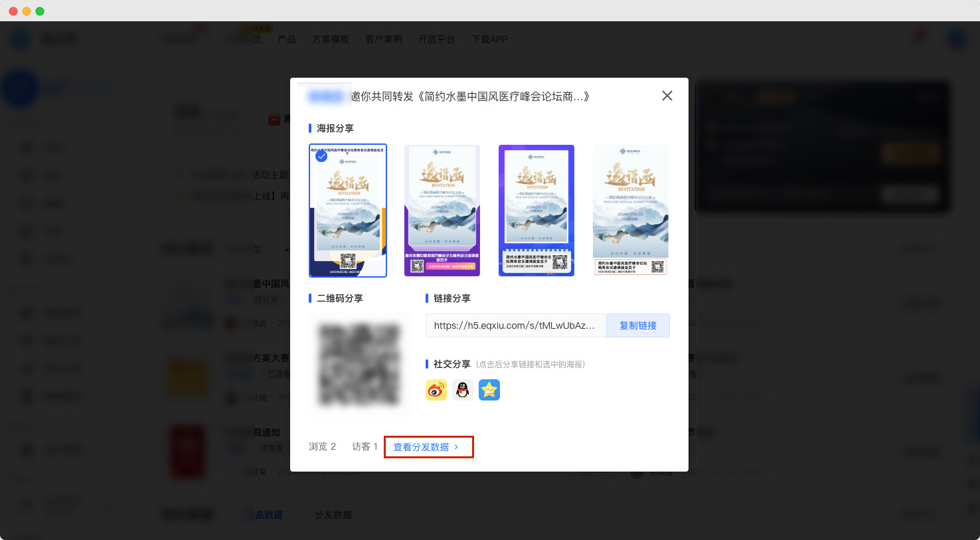The image size is (980, 540).
Task: Click the 复制链接 button
Action: [x=638, y=325]
